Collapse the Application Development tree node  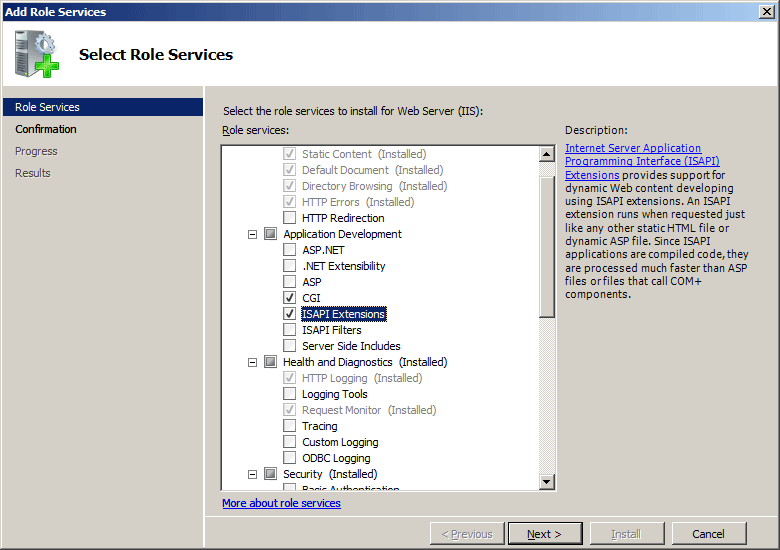(x=253, y=234)
